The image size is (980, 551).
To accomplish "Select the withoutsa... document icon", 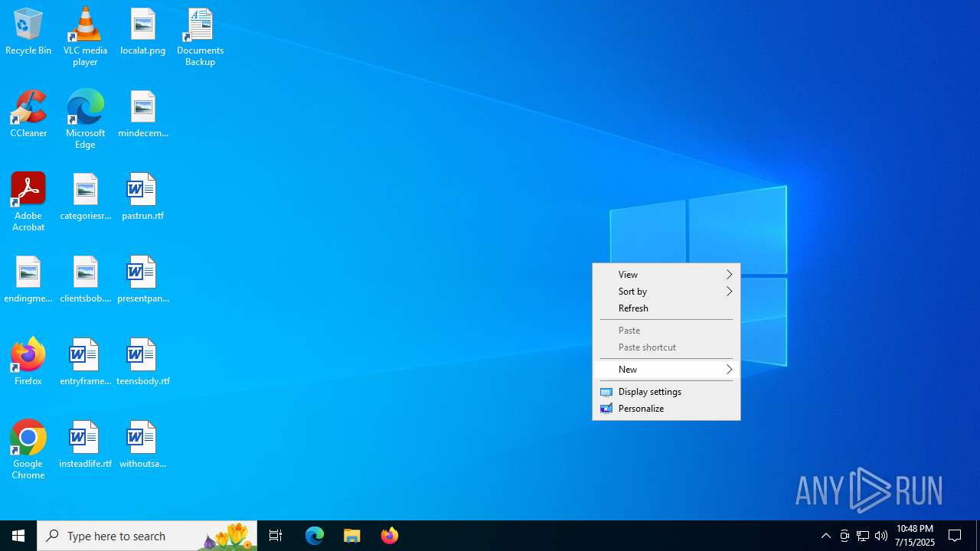I will (143, 445).
